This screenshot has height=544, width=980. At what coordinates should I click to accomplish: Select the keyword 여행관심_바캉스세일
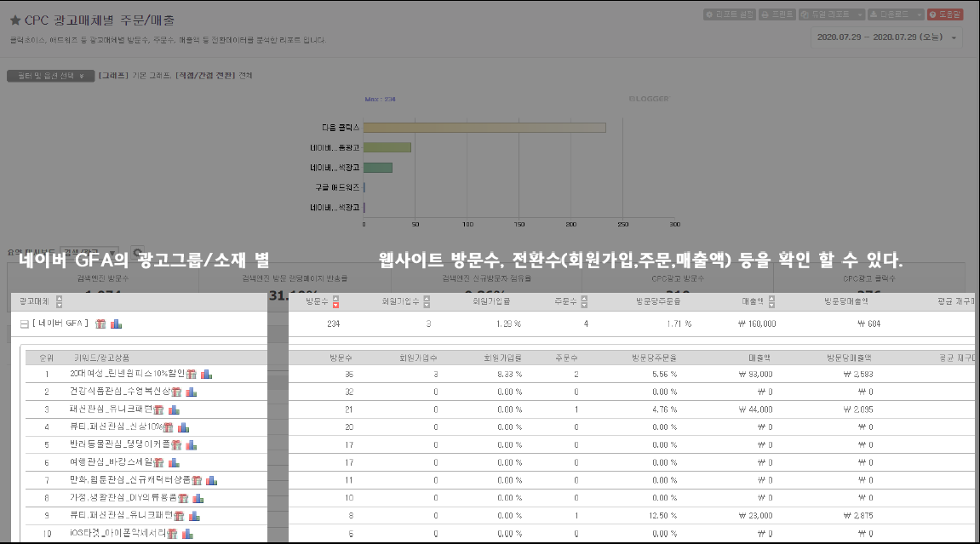pos(112,462)
